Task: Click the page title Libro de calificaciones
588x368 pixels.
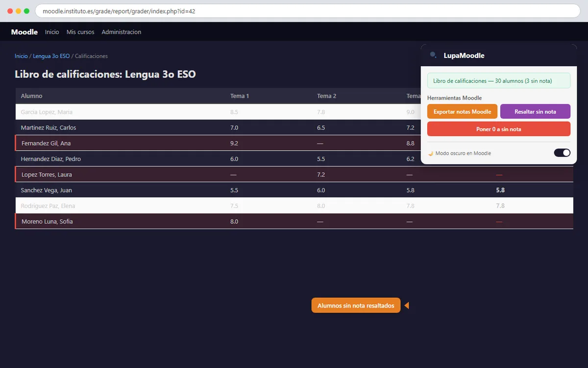Action: pyautogui.click(x=105, y=75)
